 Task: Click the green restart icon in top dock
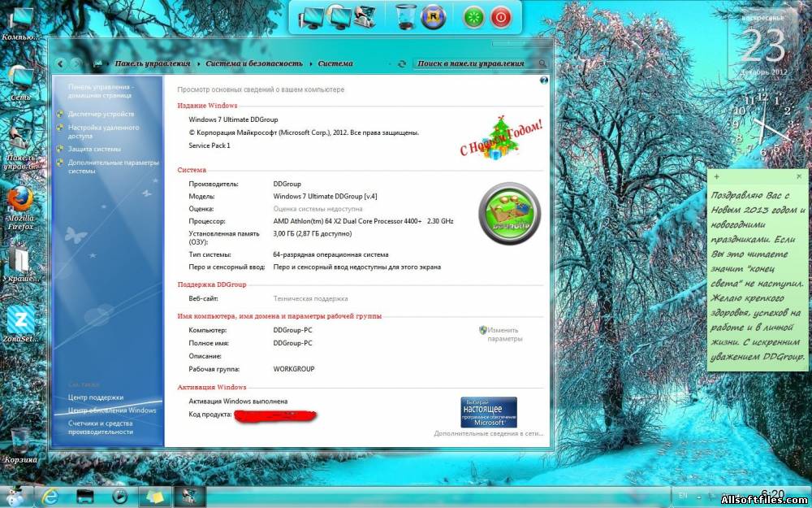473,16
